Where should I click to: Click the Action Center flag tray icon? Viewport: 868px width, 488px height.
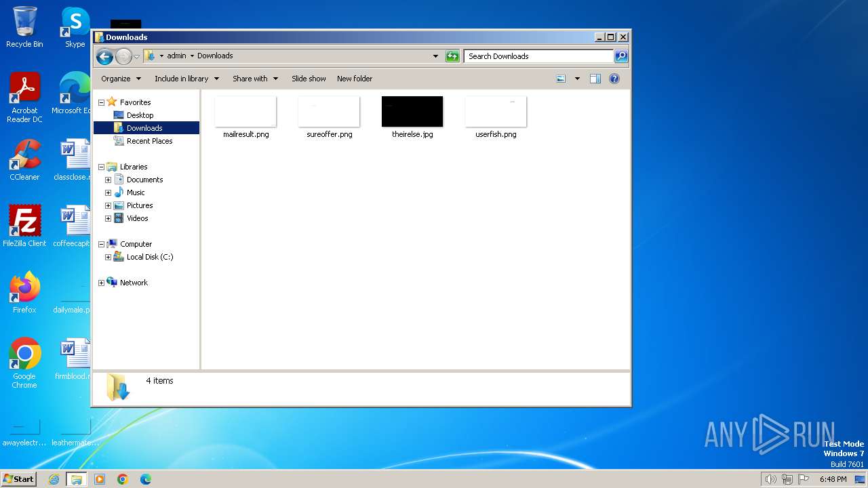coord(804,479)
